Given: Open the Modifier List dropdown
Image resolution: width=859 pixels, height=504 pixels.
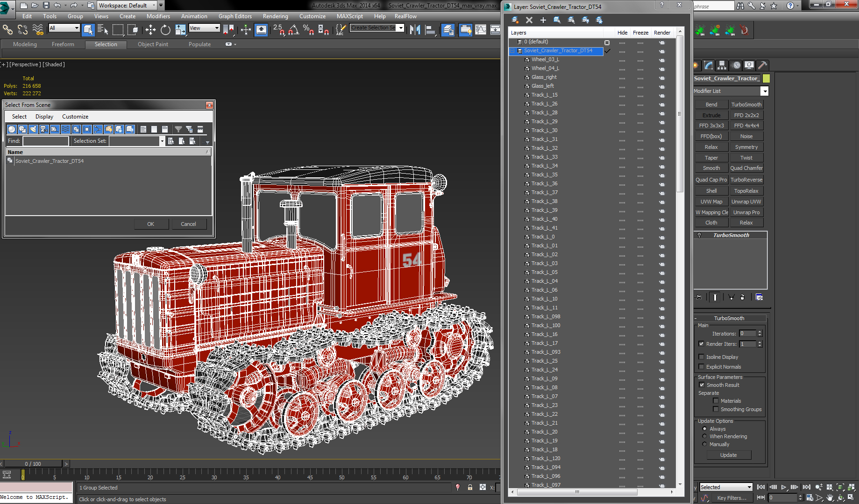Looking at the screenshot, I should pyautogui.click(x=764, y=91).
